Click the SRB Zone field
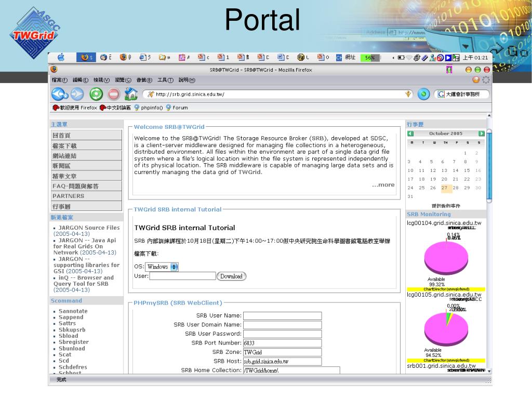The width and height of the screenshot is (532, 399). pos(282,352)
